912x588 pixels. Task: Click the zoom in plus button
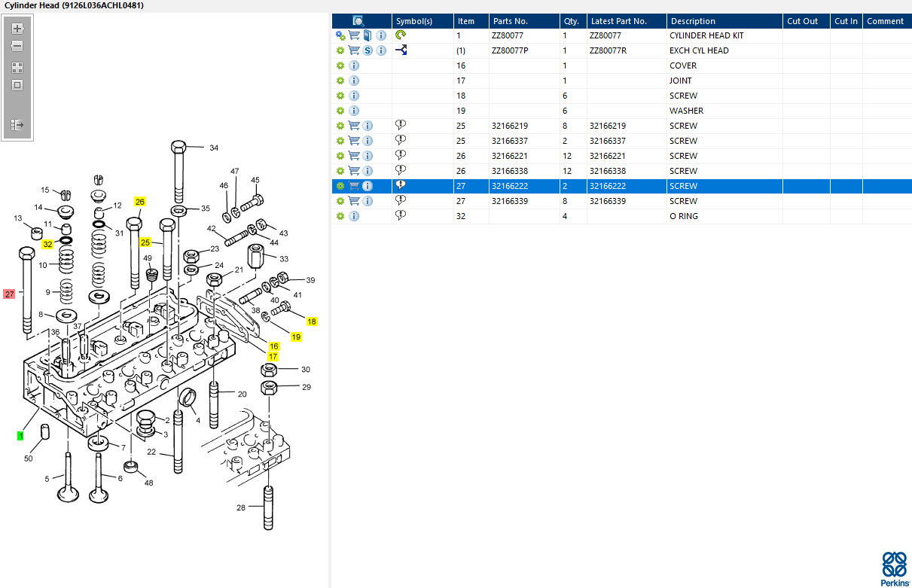(17, 29)
